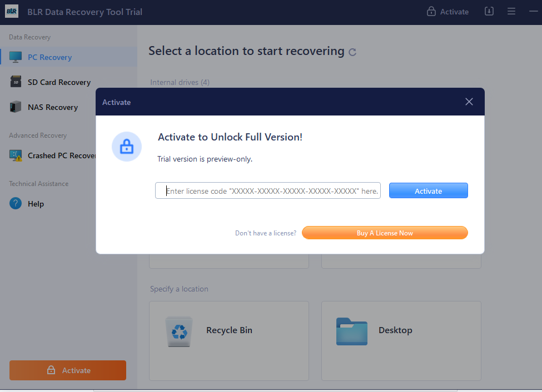Click the blue Activate button in the dialog
Screen dimensions: 542x392
pyautogui.click(x=428, y=190)
